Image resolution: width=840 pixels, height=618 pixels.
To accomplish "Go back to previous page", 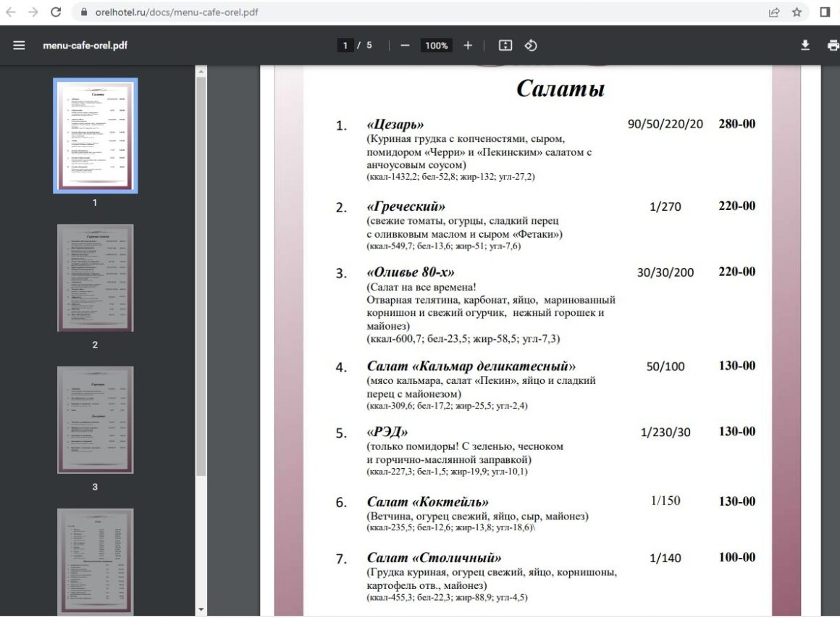I will click(x=11, y=12).
